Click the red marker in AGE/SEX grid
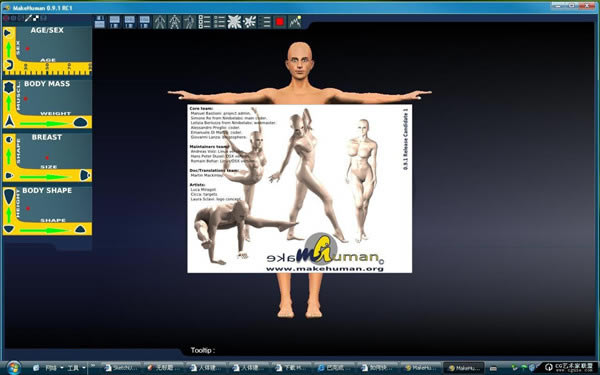The height and width of the screenshot is (375, 600). click(x=28, y=49)
